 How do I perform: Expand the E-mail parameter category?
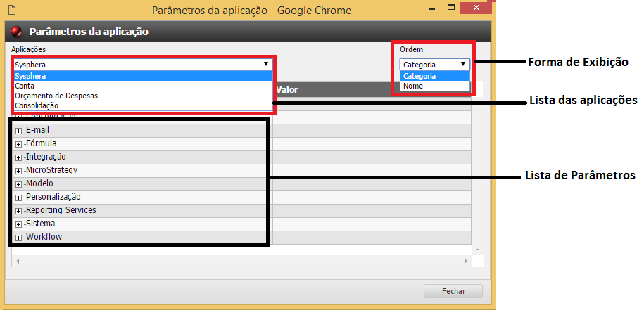[19, 131]
